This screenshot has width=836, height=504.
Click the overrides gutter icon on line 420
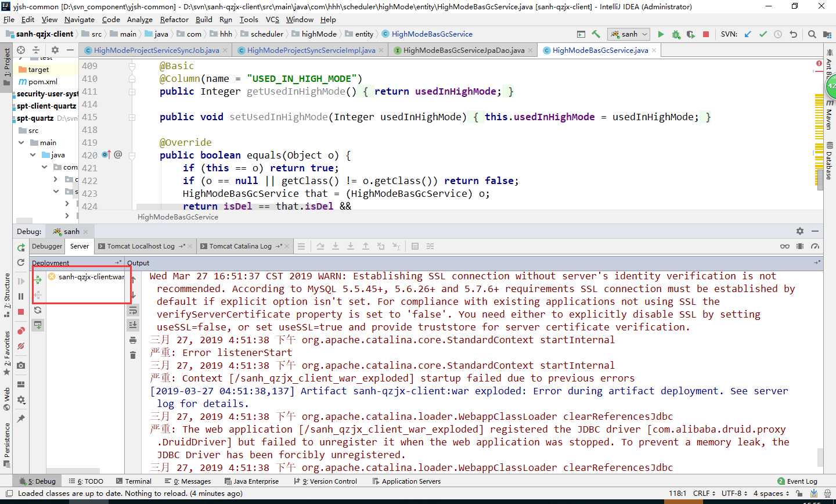(106, 154)
